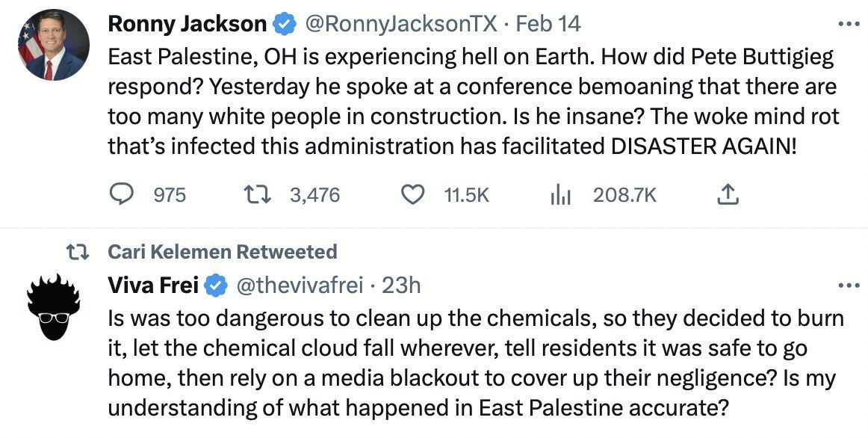Viewport: 868px width, 438px height.
Task: Click the reply icon on Ronny Jackson's tweet
Action: tap(121, 195)
